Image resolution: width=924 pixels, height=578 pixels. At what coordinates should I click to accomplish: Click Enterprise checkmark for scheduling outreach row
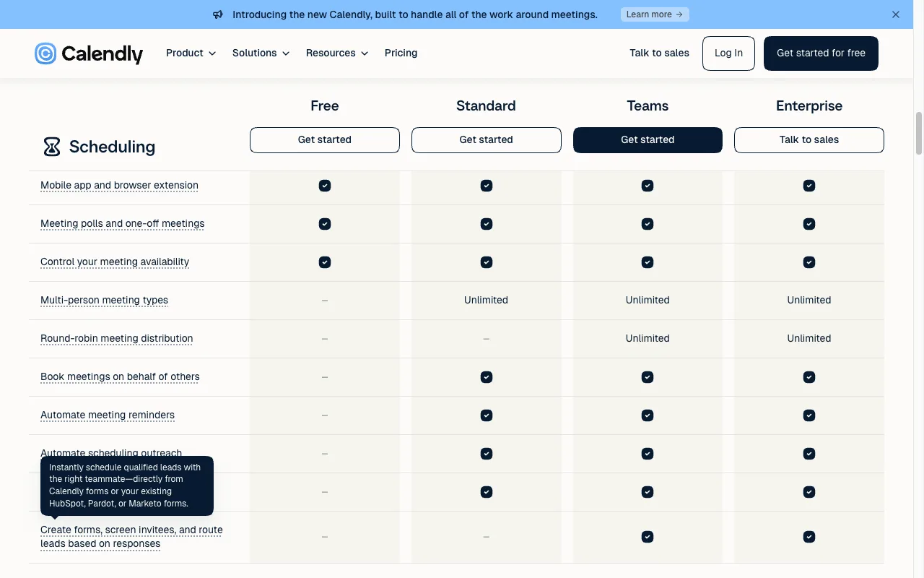pyautogui.click(x=809, y=454)
